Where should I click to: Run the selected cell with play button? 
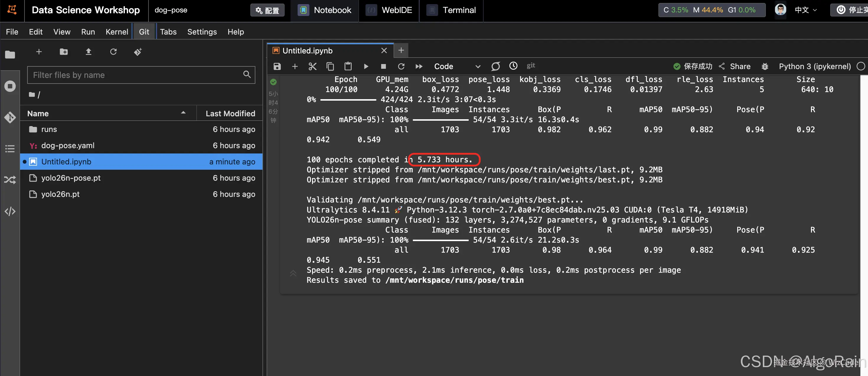[366, 66]
